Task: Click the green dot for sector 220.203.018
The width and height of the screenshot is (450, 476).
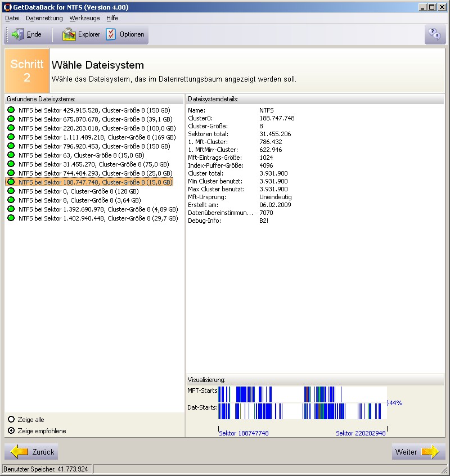Action: click(11, 128)
